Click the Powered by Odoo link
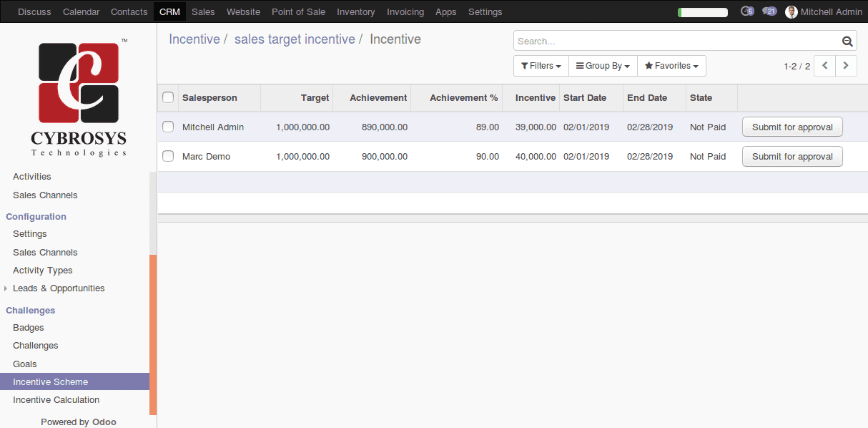 point(79,422)
